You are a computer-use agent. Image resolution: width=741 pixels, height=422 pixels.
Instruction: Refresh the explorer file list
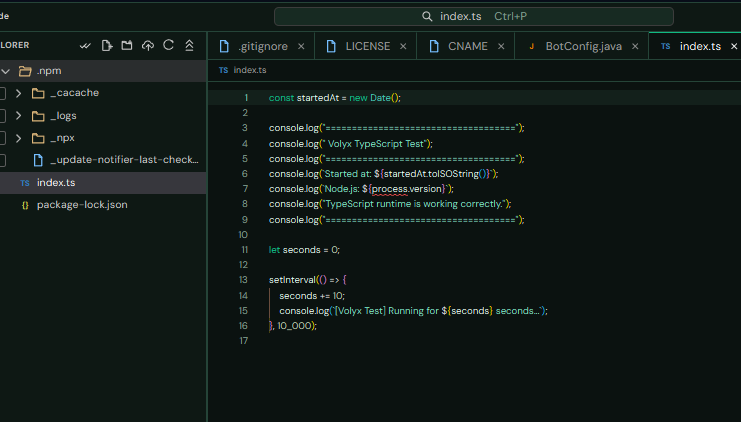click(x=169, y=45)
